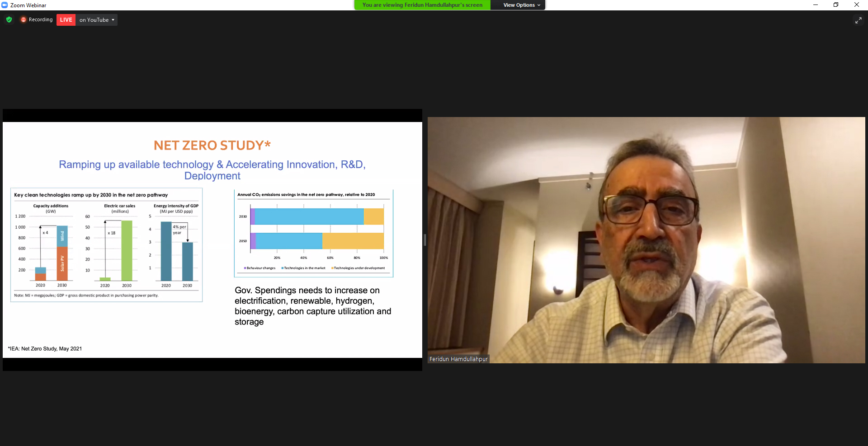This screenshot has width=868, height=446.
Task: Open the View Options dropdown
Action: click(x=521, y=5)
